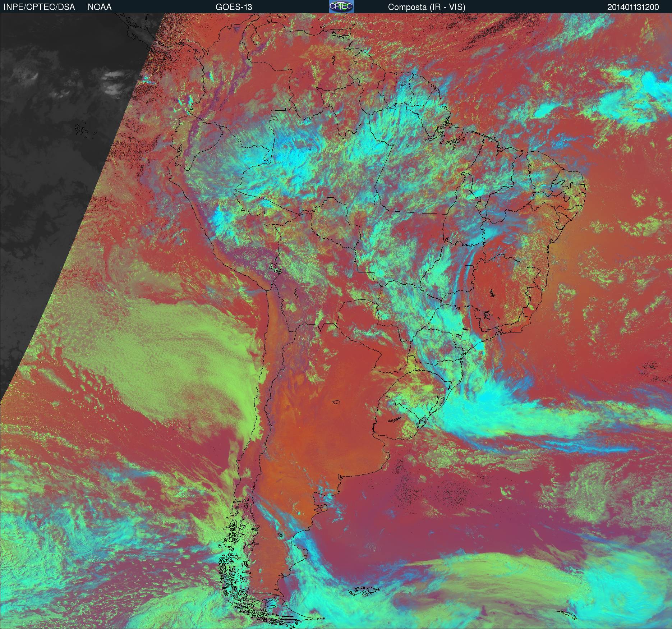
Task: Select the 201401131200 timestamp
Action: point(633,7)
